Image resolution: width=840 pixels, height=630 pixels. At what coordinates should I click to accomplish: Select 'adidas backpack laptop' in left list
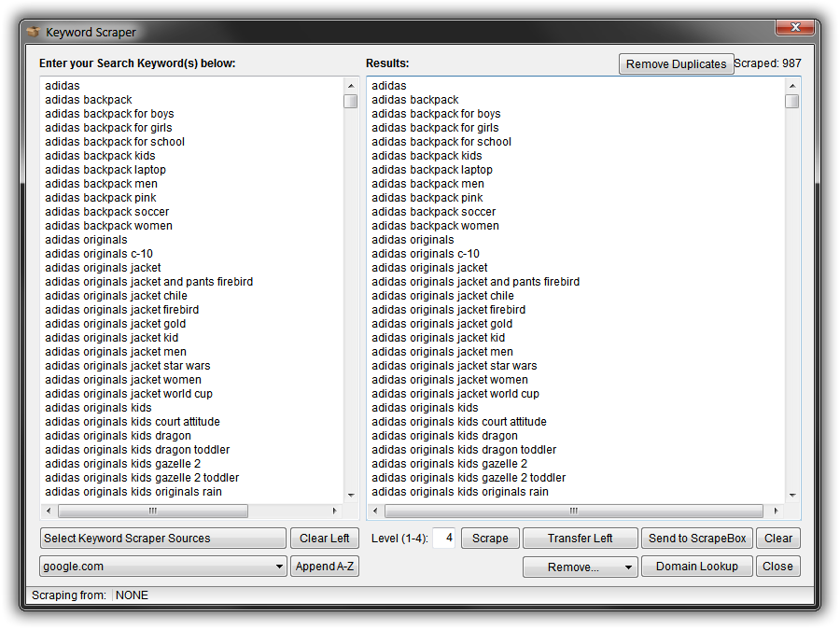point(105,170)
